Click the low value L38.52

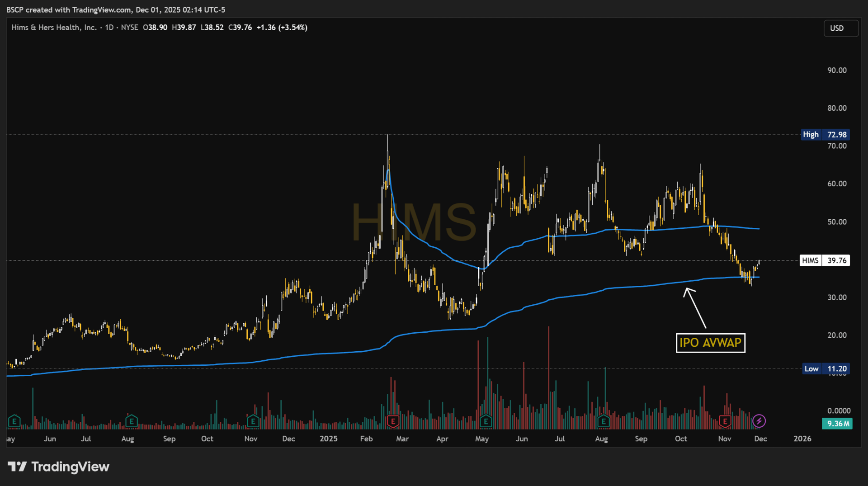[x=212, y=28]
